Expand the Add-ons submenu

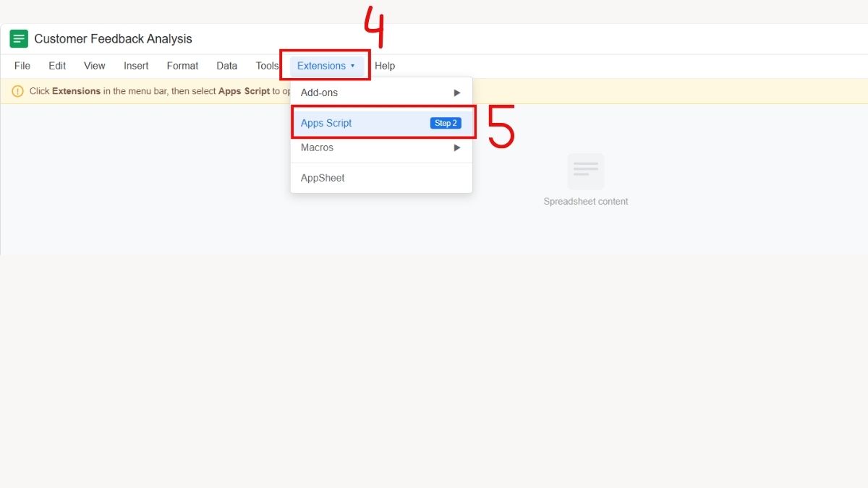coord(381,93)
